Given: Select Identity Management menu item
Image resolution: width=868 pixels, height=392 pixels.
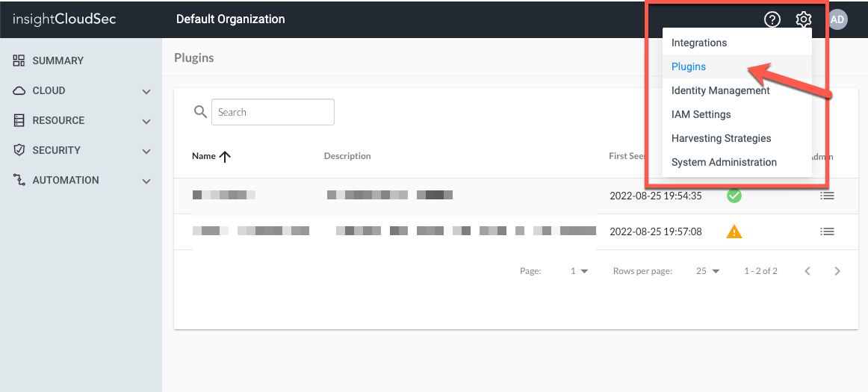Looking at the screenshot, I should click(737, 90).
